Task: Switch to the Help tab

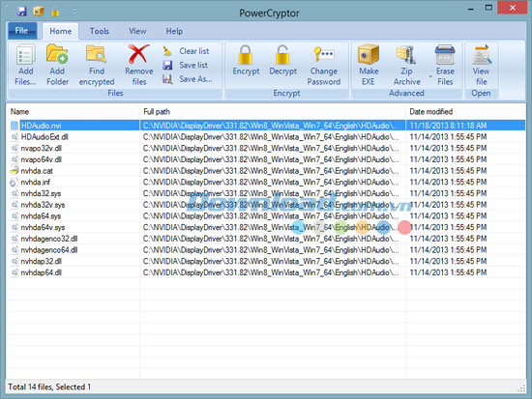Action: point(174,31)
